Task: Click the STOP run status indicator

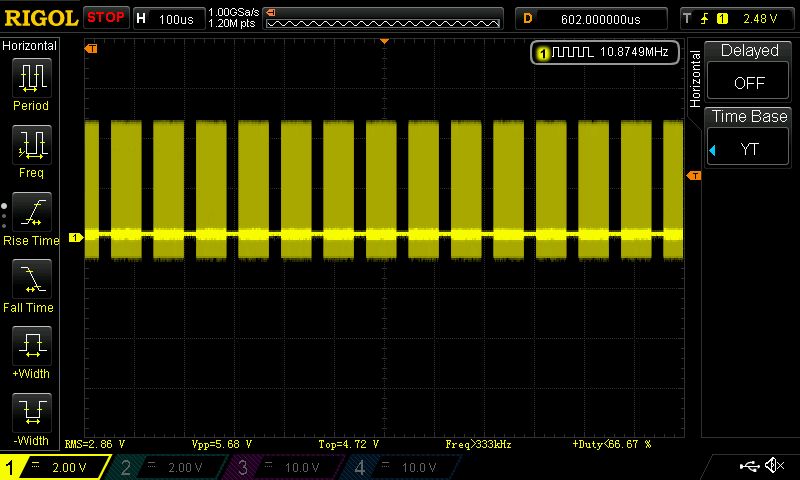Action: (106, 17)
